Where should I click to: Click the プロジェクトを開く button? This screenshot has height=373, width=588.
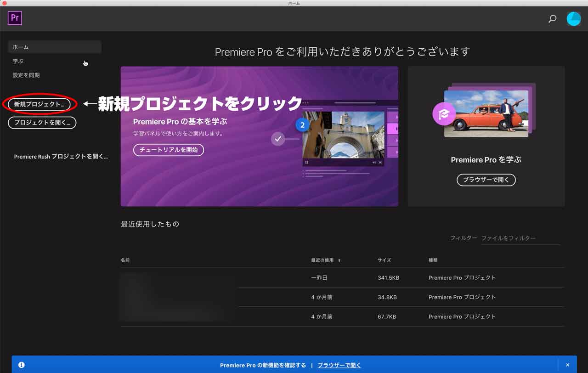(42, 123)
